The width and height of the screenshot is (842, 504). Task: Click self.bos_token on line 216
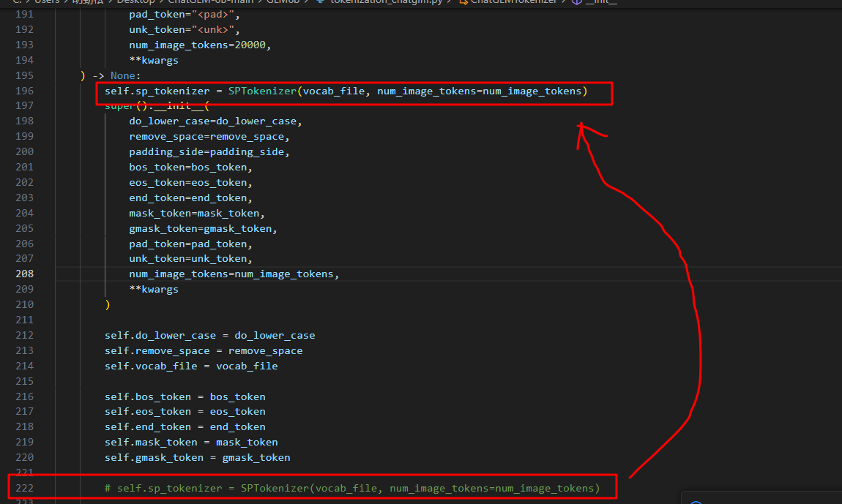[x=148, y=396]
